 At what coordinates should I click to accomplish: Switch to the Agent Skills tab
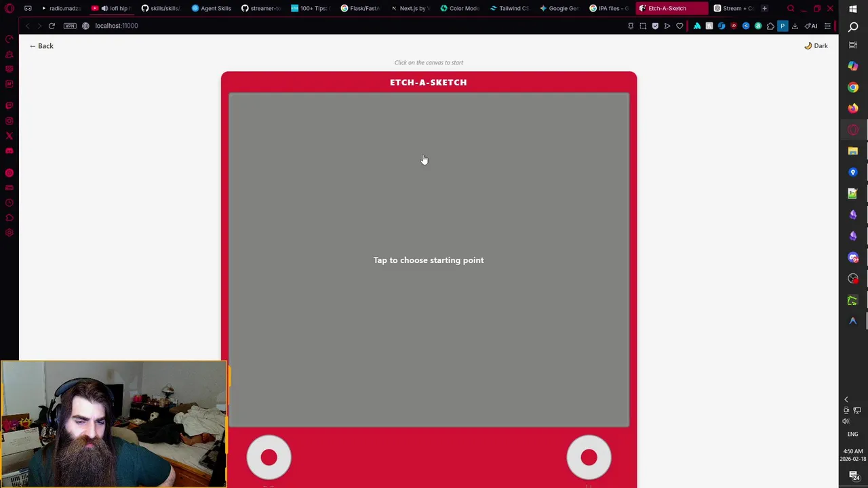pyautogui.click(x=212, y=8)
